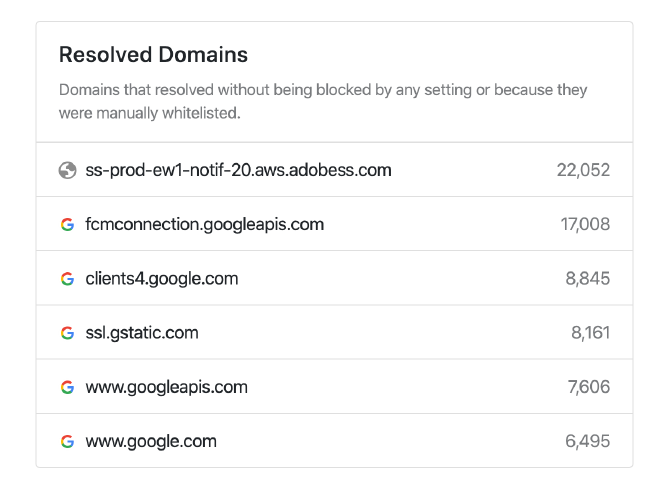Click the www.googleapis.com domain name

167,387
